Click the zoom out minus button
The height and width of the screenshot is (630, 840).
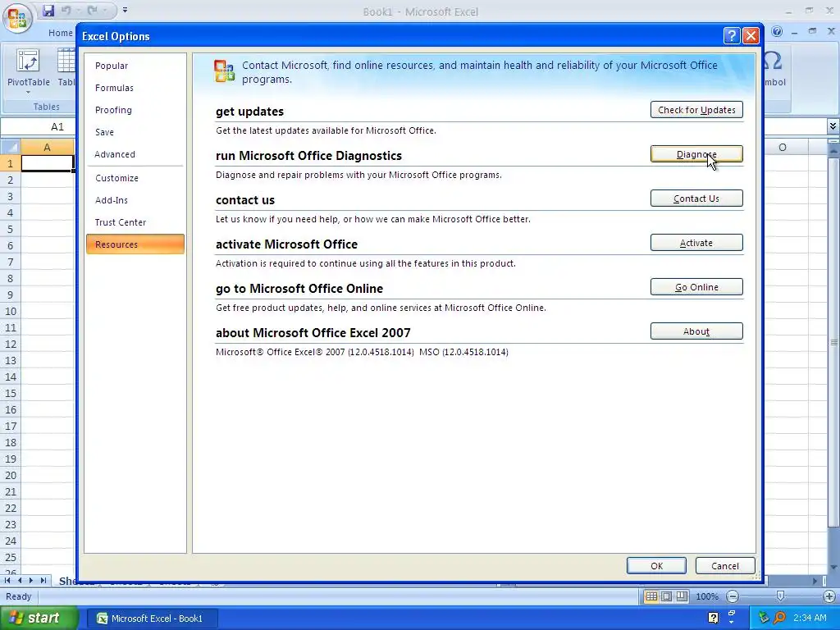click(x=733, y=596)
